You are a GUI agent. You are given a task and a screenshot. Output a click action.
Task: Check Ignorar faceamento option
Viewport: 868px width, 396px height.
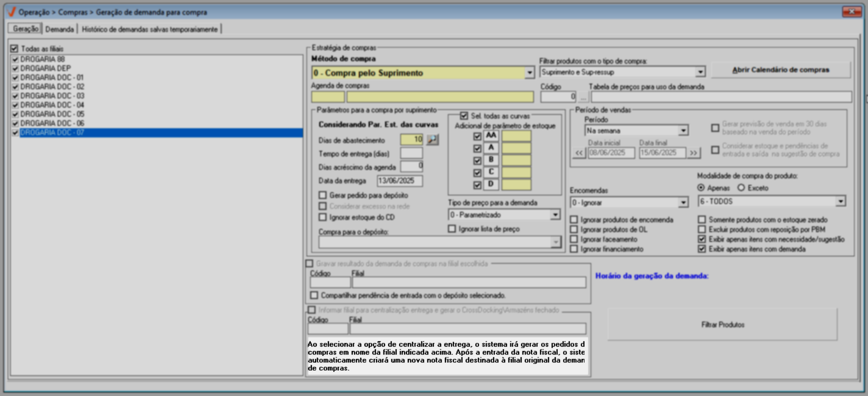[574, 239]
